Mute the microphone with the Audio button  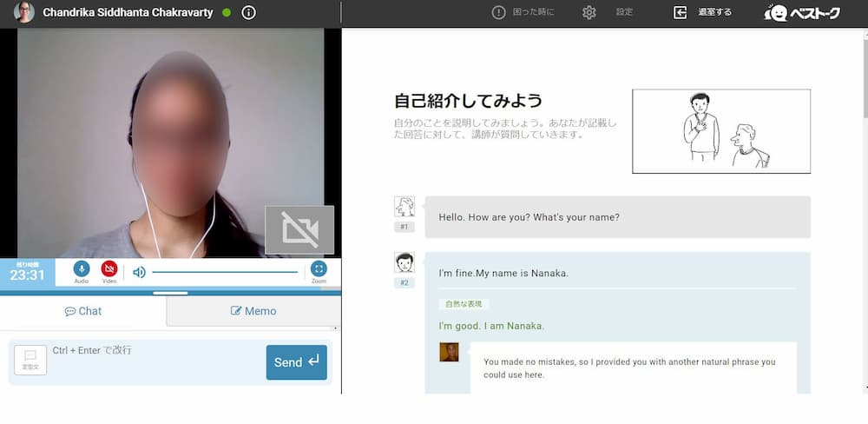pos(82,270)
